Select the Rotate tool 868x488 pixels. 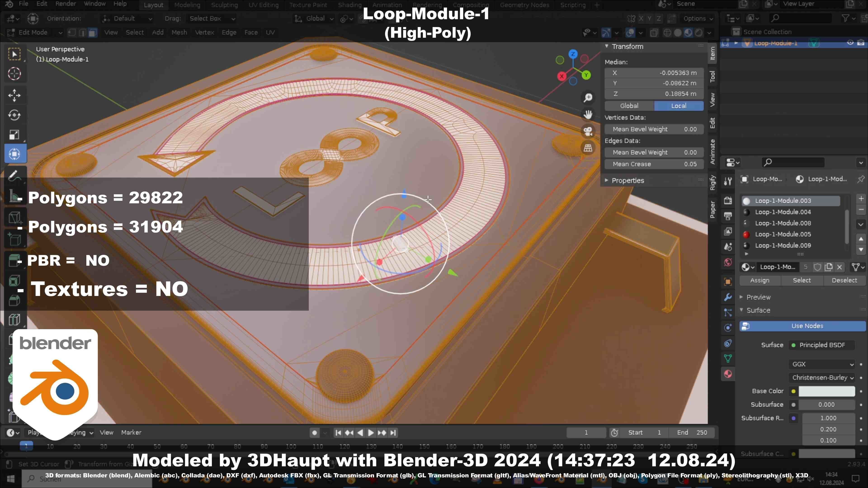point(14,115)
